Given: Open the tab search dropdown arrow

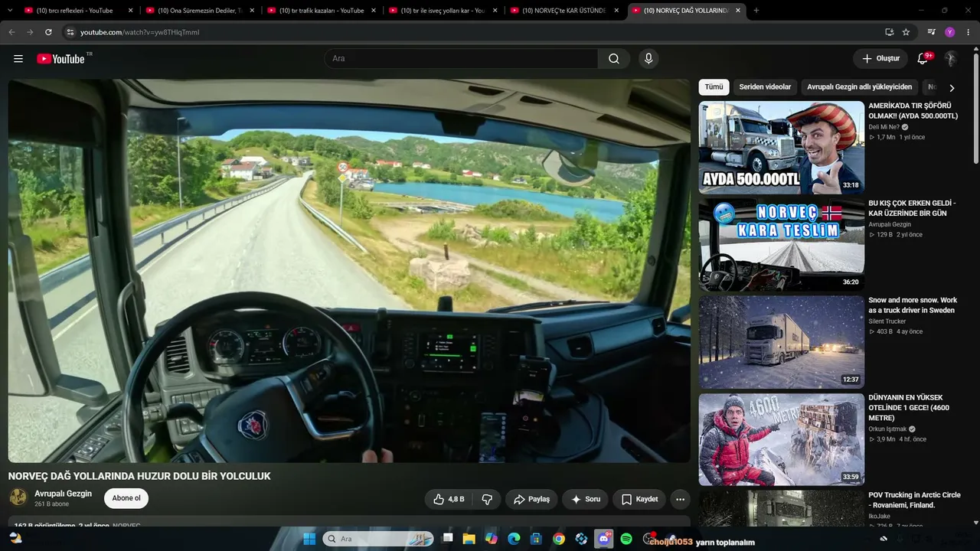Looking at the screenshot, I should pos(10,11).
